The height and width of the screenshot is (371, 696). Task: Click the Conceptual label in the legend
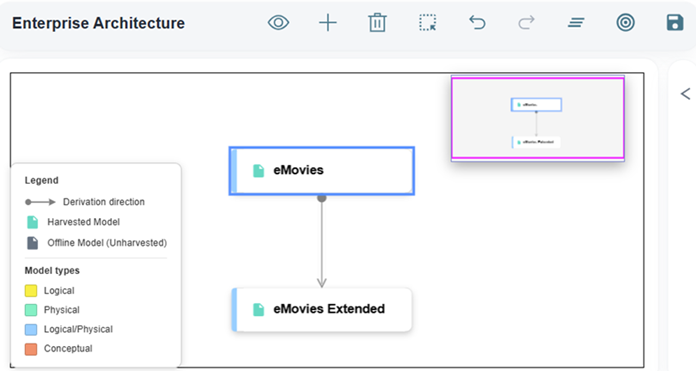pyautogui.click(x=68, y=349)
